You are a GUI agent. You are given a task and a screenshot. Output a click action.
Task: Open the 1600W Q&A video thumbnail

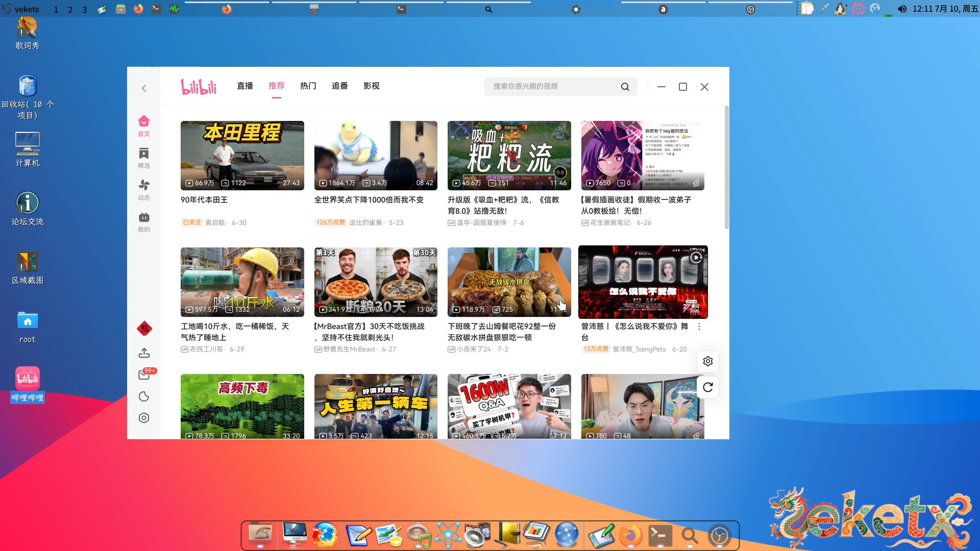coord(509,407)
